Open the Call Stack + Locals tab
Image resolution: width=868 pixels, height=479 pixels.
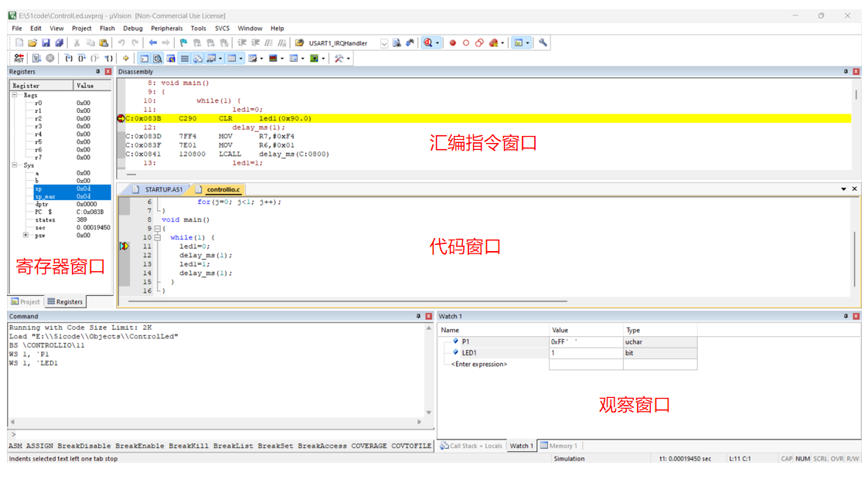[x=471, y=446]
